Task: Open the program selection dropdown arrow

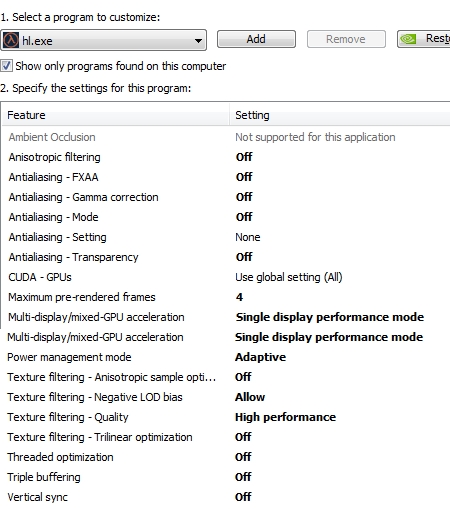Action: click(x=198, y=41)
